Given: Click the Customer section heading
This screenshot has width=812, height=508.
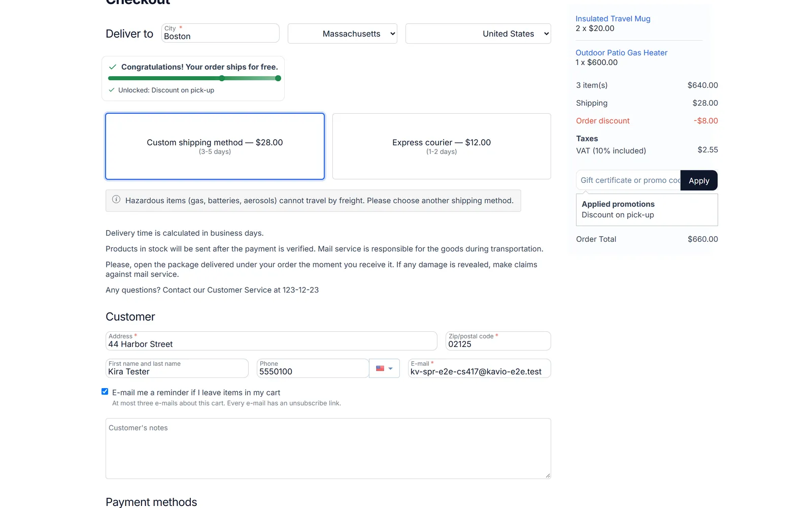Looking at the screenshot, I should tap(130, 317).
